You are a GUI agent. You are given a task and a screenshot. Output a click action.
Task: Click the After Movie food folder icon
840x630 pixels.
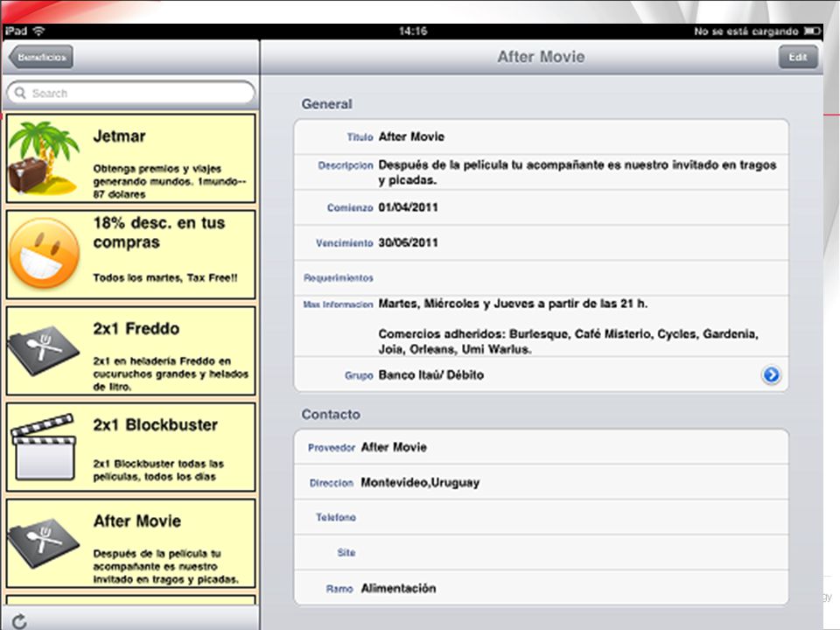click(44, 543)
